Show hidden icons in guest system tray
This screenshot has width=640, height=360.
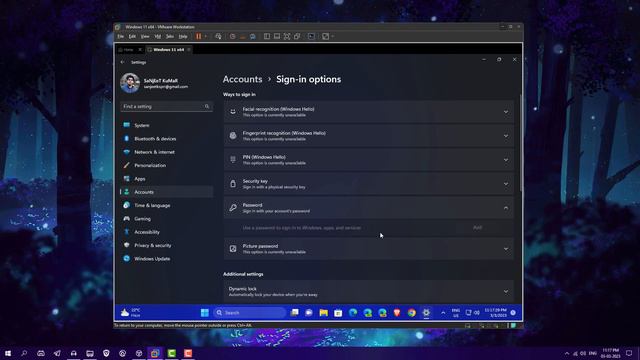(443, 313)
